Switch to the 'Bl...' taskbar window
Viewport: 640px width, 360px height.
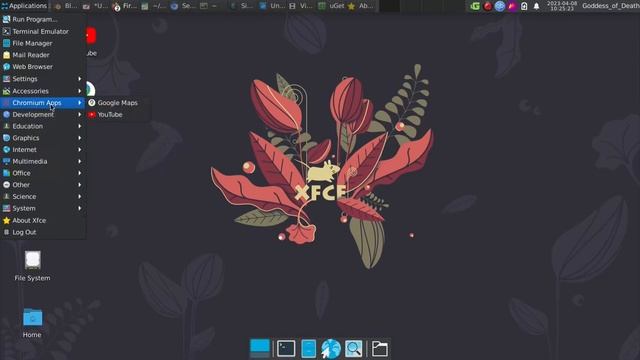pos(65,6)
